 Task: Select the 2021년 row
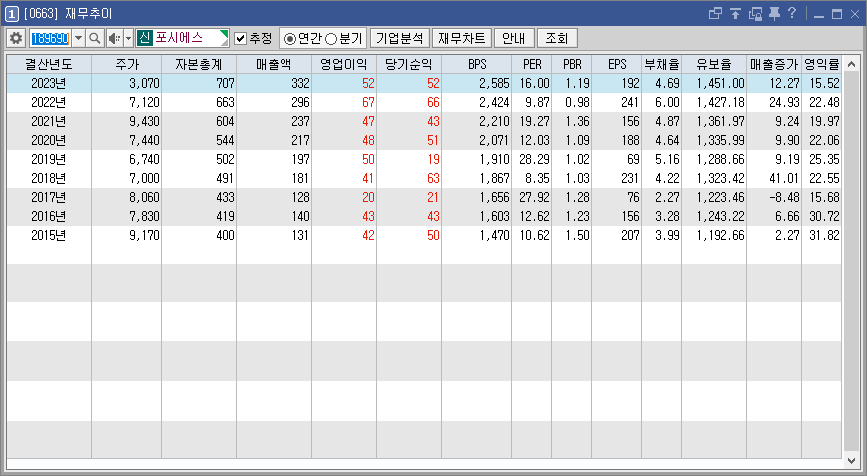(424, 121)
